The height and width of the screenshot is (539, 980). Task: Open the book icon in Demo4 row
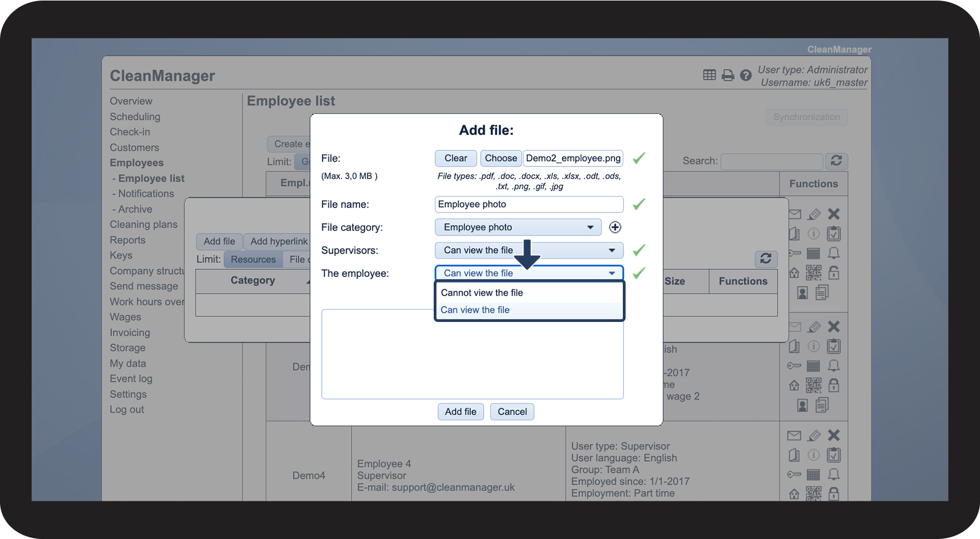point(794,455)
